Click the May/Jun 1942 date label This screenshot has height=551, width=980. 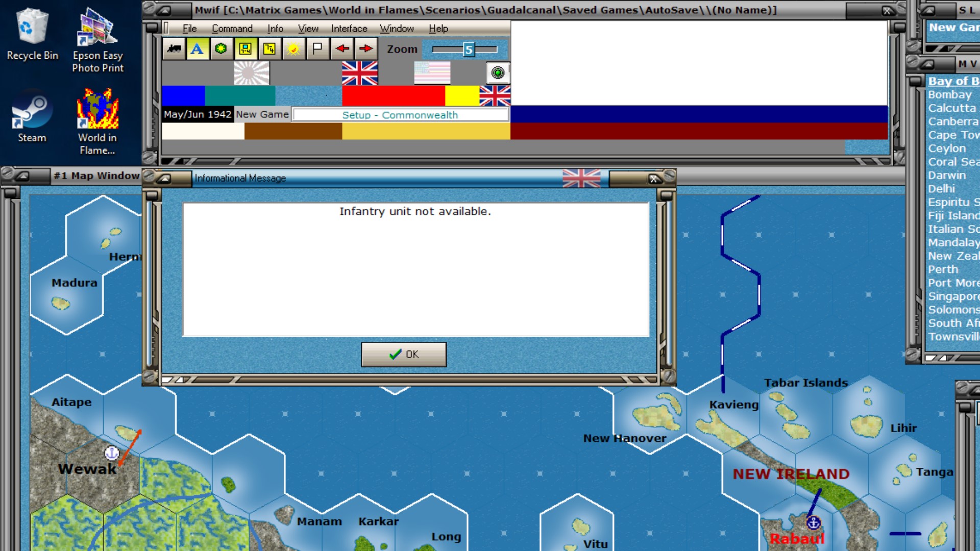click(198, 114)
